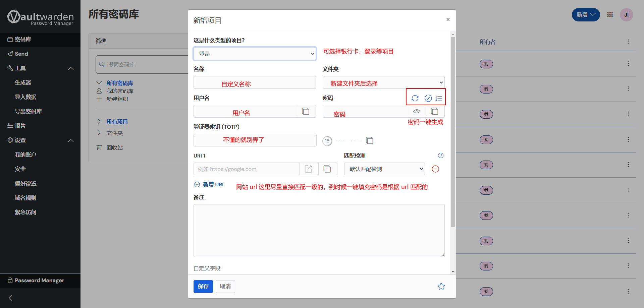The height and width of the screenshot is (308, 644).
Task: Save the new item with 保存
Action: (x=203, y=287)
